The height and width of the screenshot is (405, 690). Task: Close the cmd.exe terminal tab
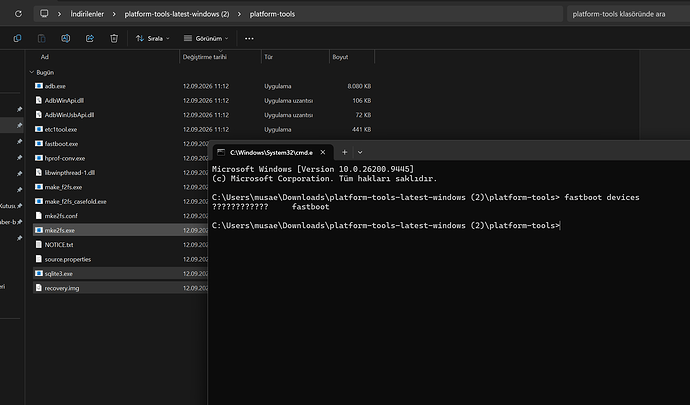323,152
